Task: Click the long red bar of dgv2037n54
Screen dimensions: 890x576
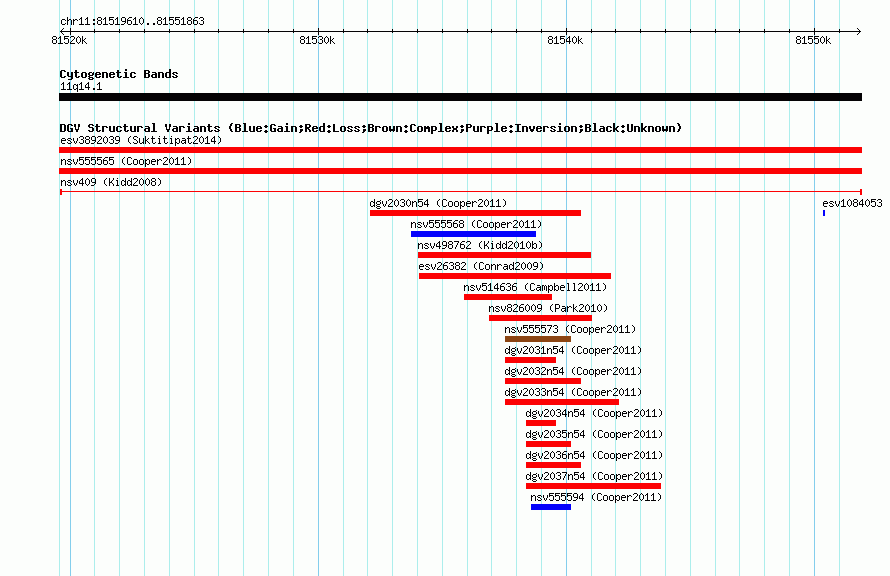Action: pyautogui.click(x=593, y=486)
